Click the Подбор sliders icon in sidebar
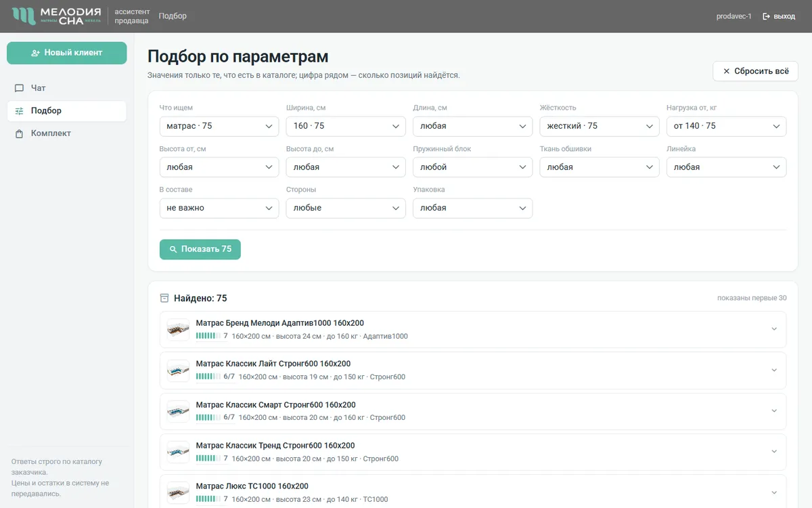 (19, 111)
